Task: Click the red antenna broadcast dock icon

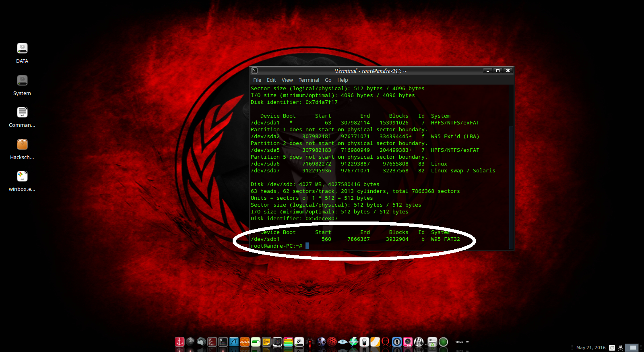Action: click(x=310, y=342)
